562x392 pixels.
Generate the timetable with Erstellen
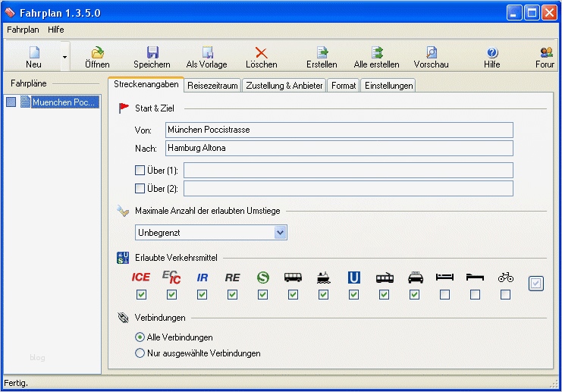(x=322, y=58)
